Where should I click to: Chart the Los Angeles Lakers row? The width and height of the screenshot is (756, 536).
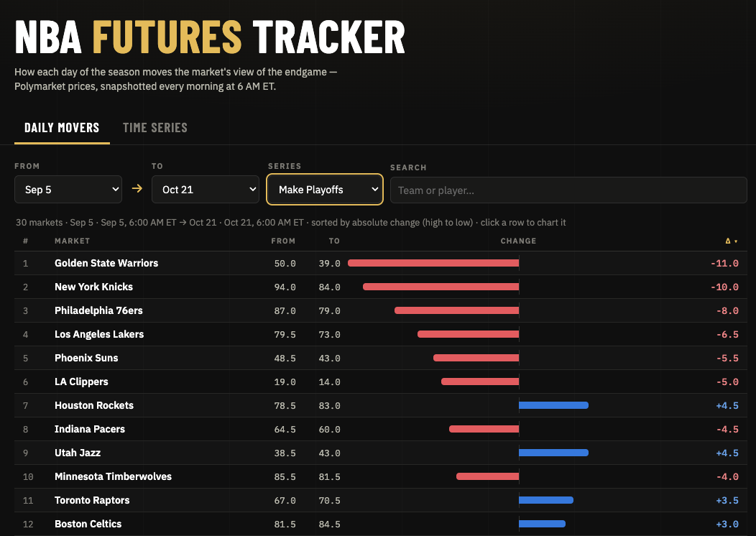pos(381,334)
